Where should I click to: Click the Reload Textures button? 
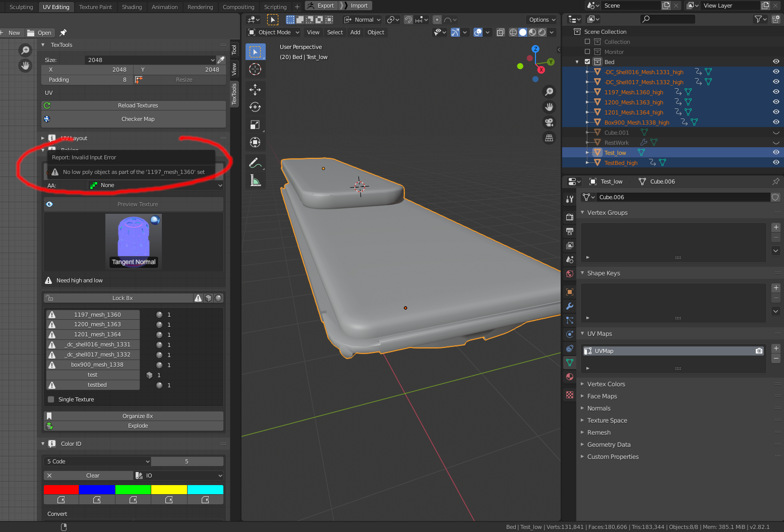coord(134,105)
